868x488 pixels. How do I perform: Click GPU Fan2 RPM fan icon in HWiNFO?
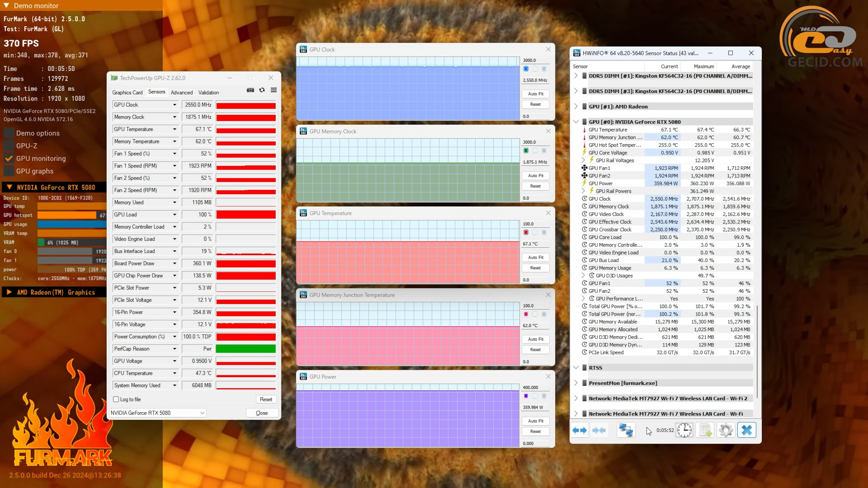[x=585, y=176]
